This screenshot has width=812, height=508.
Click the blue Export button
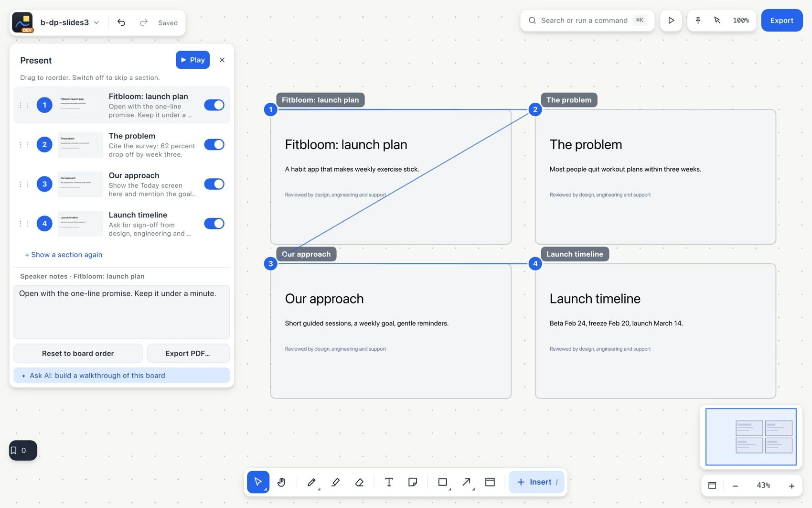pyautogui.click(x=781, y=21)
